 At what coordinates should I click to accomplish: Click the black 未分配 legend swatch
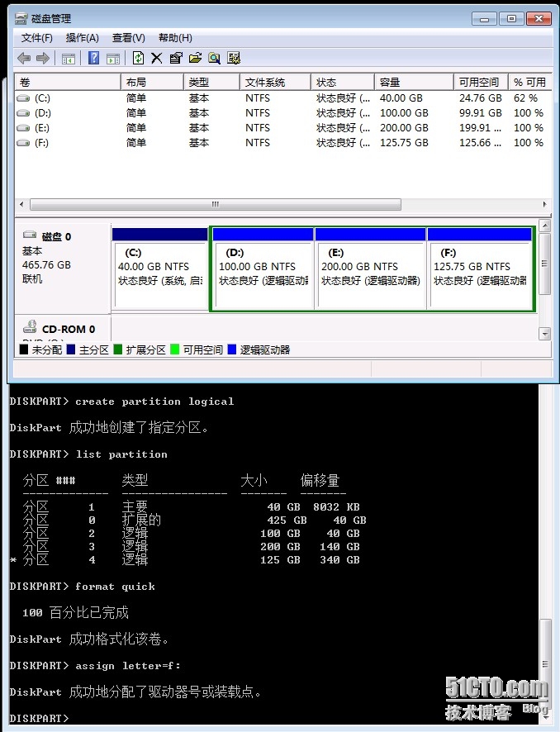pyautogui.click(x=24, y=349)
